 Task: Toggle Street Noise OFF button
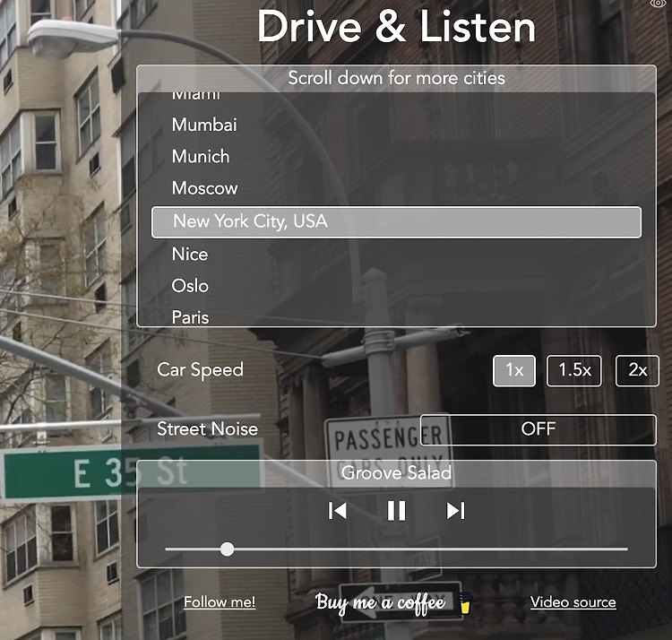point(538,429)
